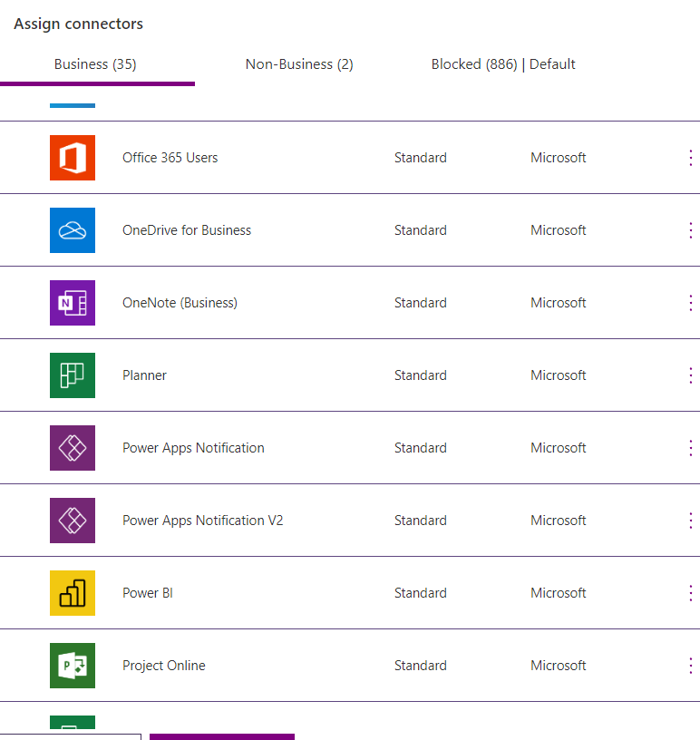This screenshot has height=740, width=700.
Task: Switch to the Non-Business tab
Action: point(299,63)
